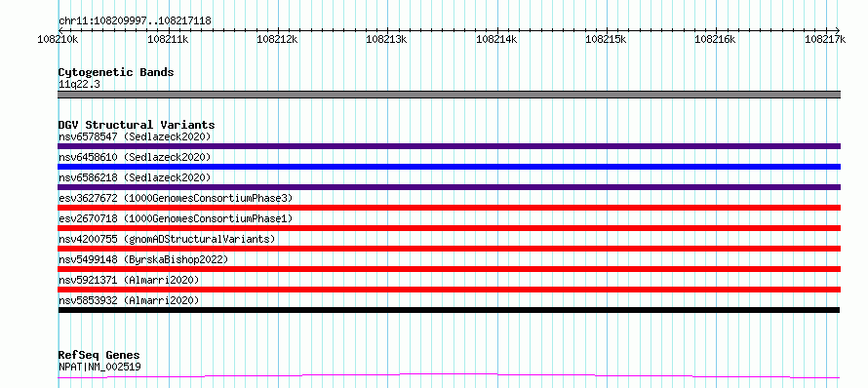The height and width of the screenshot is (388, 868).
Task: Select the gray 11q22.3 cytogenetic band bar
Action: point(449,95)
